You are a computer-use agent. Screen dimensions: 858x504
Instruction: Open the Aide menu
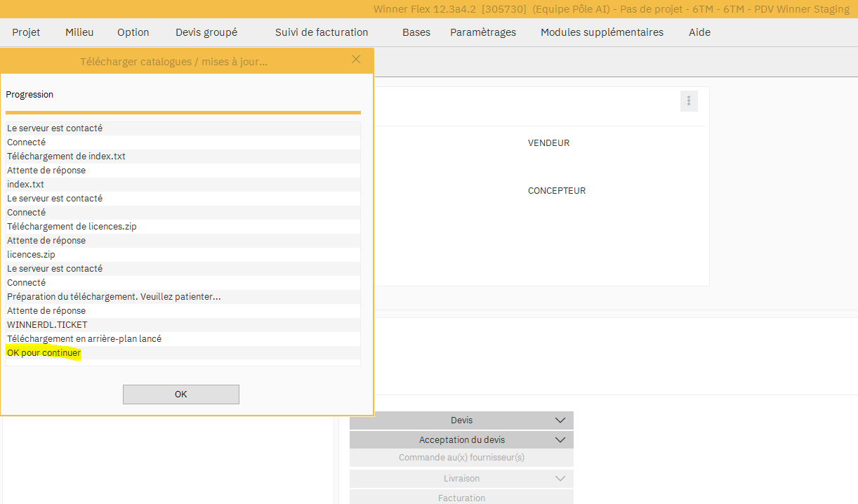(x=699, y=32)
